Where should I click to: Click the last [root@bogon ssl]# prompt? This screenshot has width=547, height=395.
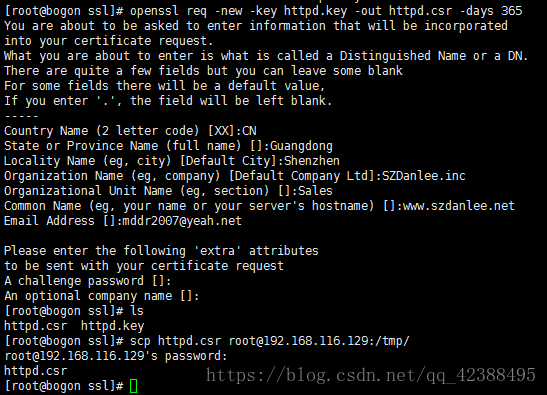click(64, 386)
